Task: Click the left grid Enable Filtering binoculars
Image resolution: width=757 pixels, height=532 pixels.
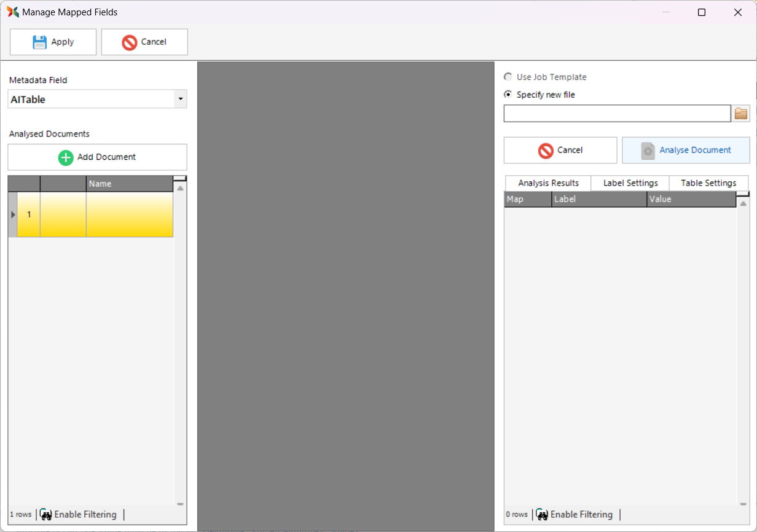Action: [46, 515]
